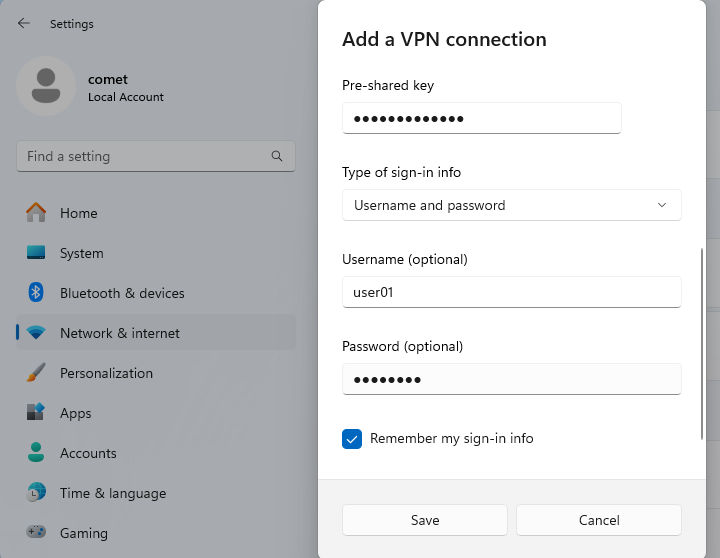720x558 pixels.
Task: Cancel the VPN connection dialog
Action: tap(599, 520)
